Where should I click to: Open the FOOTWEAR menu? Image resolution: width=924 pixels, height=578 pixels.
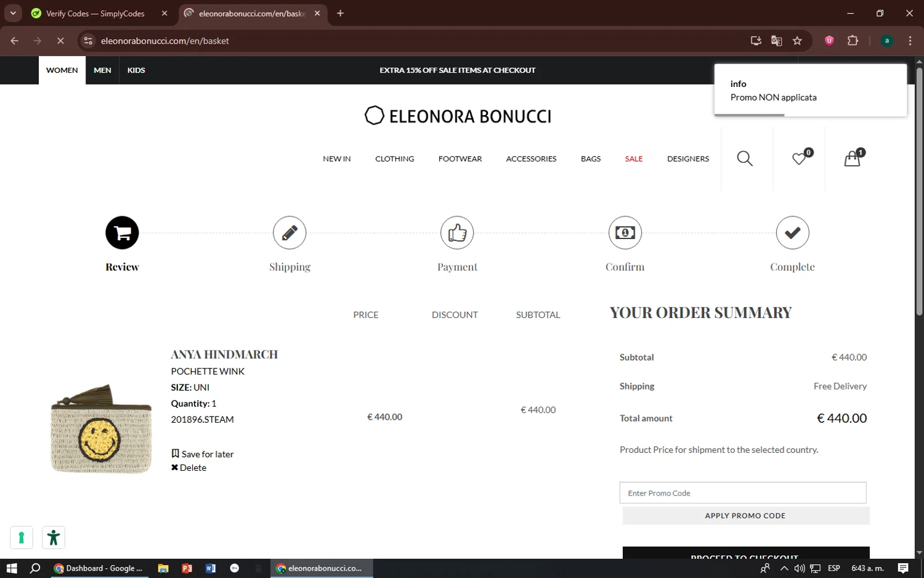pos(460,159)
